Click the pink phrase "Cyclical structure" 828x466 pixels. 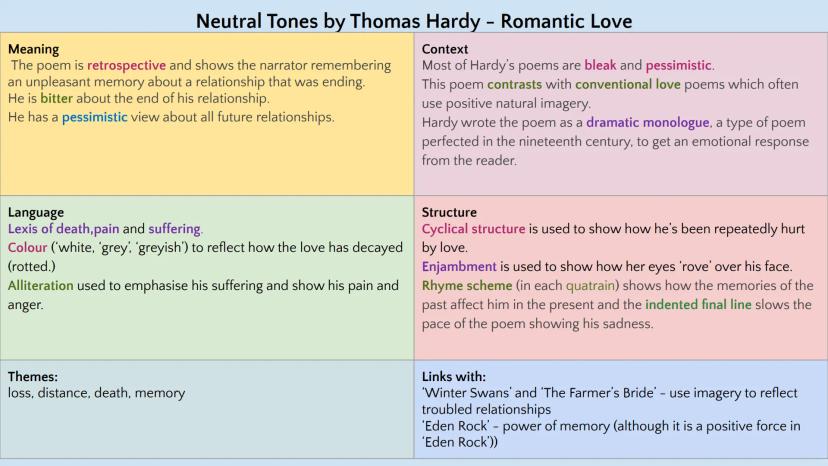pyautogui.click(x=473, y=229)
